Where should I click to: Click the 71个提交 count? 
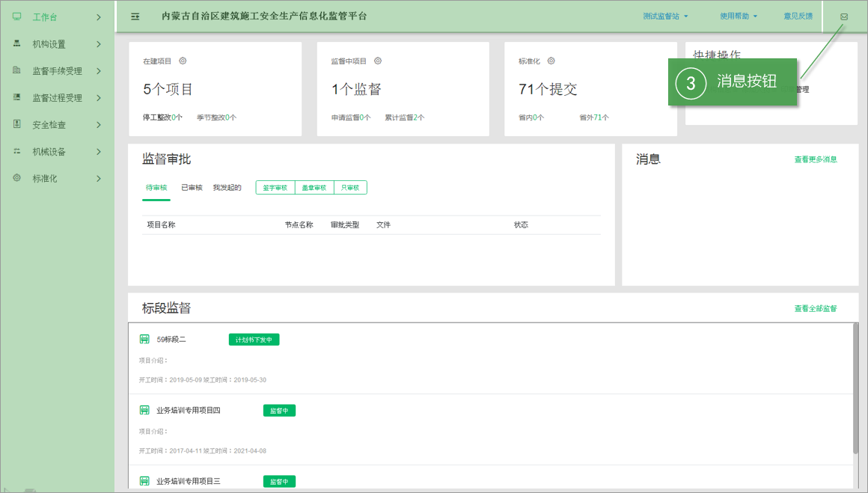[548, 89]
